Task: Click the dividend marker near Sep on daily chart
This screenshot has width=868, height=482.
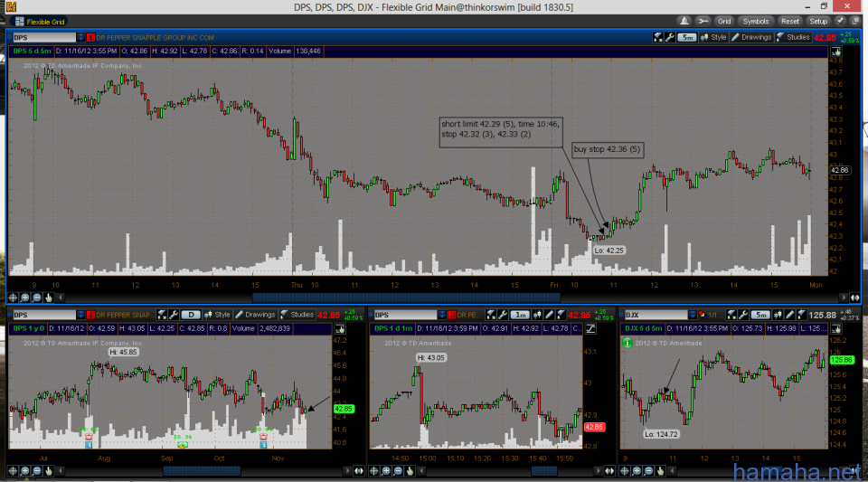Action: click(182, 444)
